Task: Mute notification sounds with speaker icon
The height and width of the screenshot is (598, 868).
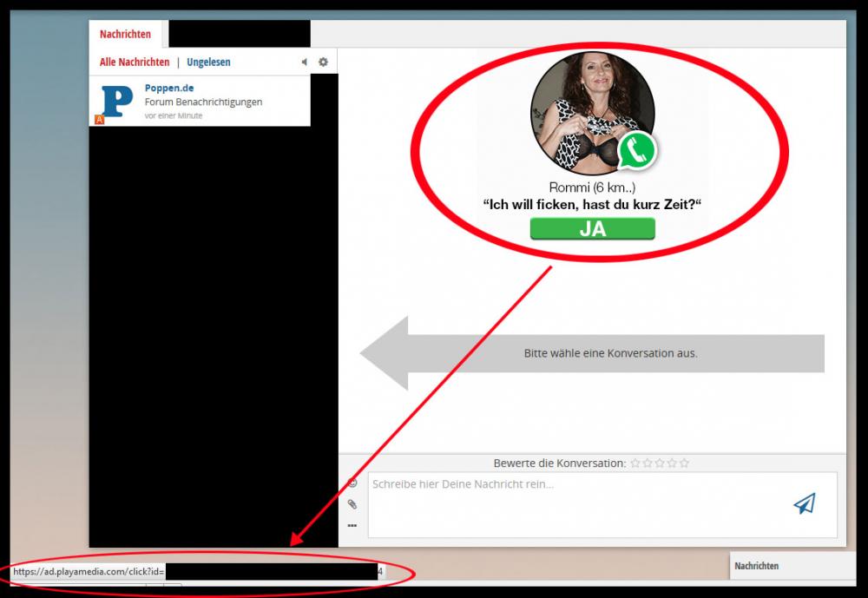Action: [x=304, y=62]
